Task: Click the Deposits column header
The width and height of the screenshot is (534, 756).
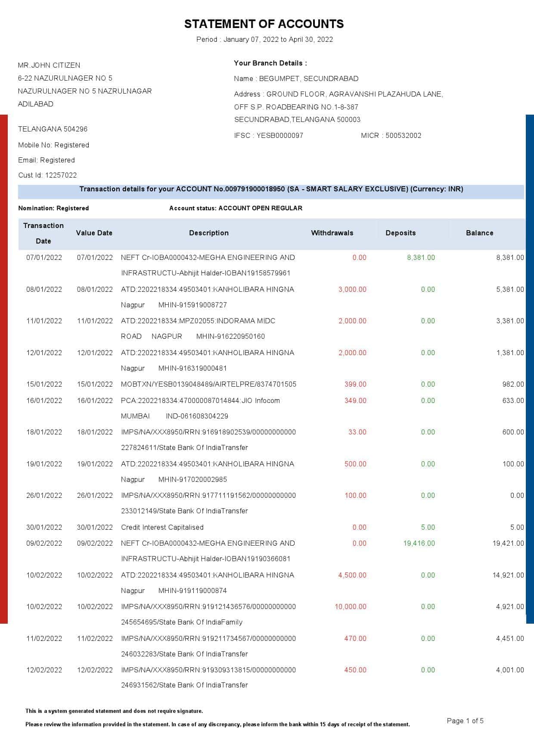Action: [x=400, y=233]
